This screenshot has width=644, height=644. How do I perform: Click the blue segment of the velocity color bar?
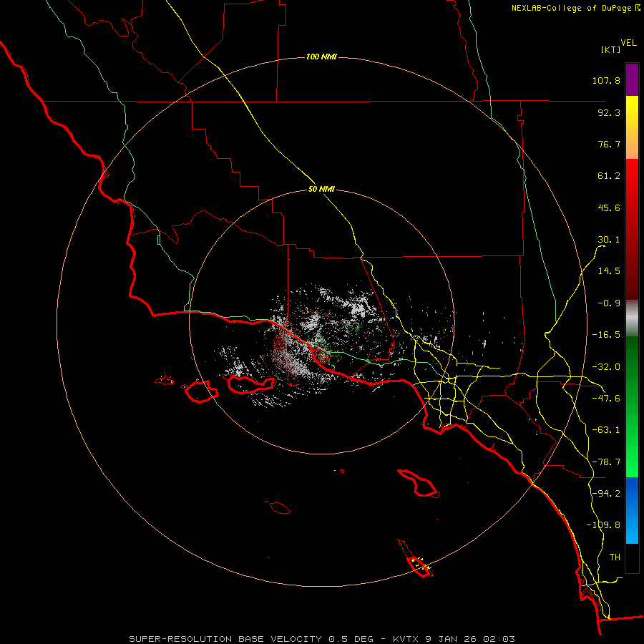pyautogui.click(x=632, y=510)
